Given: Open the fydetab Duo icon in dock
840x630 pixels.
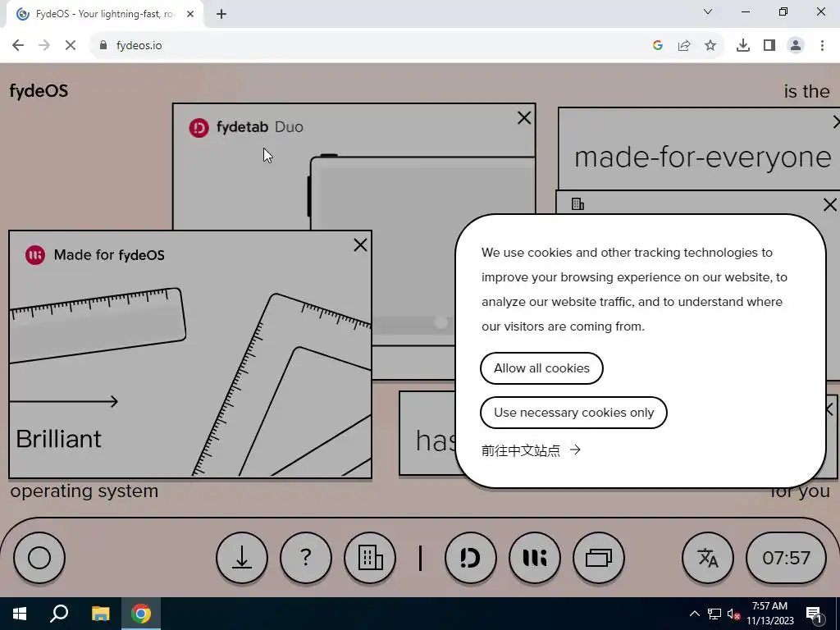Looking at the screenshot, I should [x=470, y=558].
